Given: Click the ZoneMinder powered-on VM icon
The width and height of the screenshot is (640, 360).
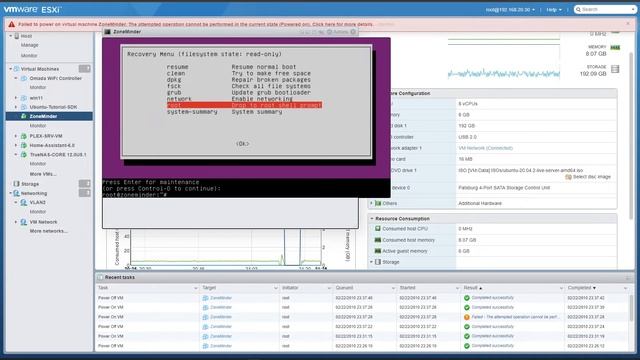Looking at the screenshot, I should pyautogui.click(x=24, y=116).
